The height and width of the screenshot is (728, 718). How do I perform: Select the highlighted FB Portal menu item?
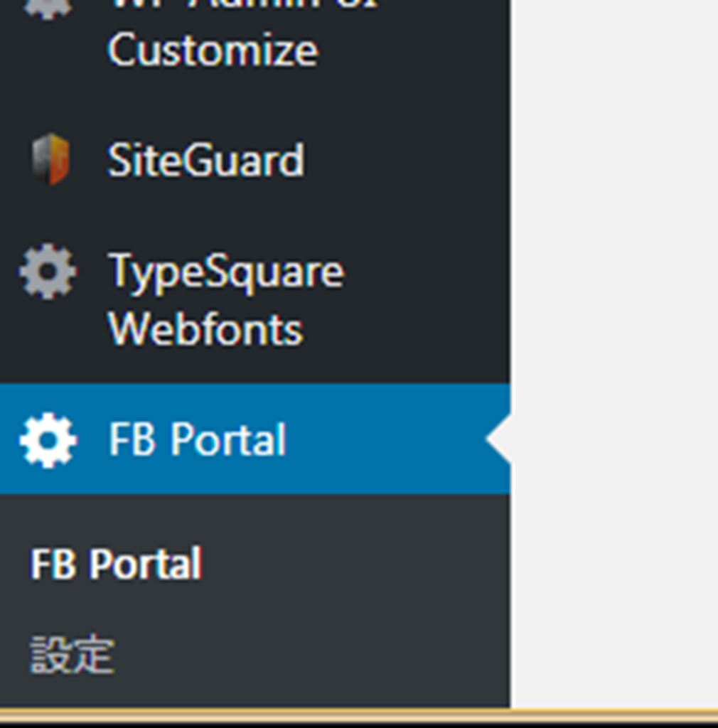197,440
